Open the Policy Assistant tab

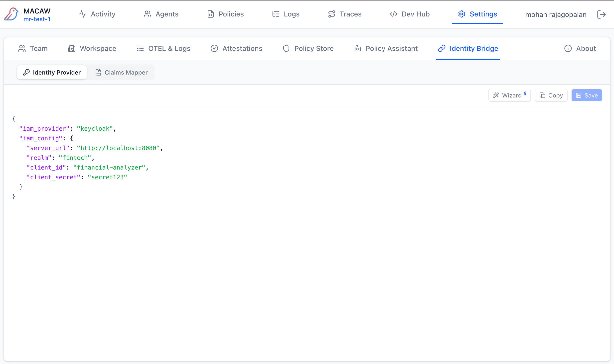click(386, 48)
